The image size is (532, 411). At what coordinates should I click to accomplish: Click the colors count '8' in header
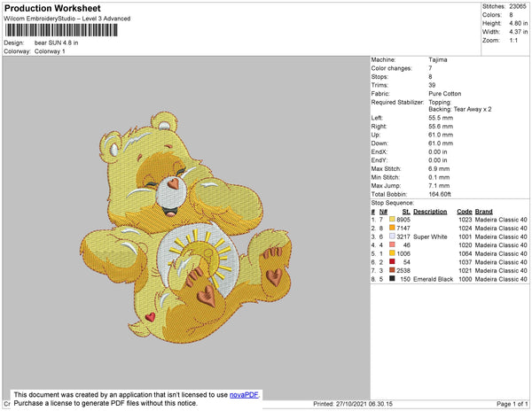[x=511, y=15]
